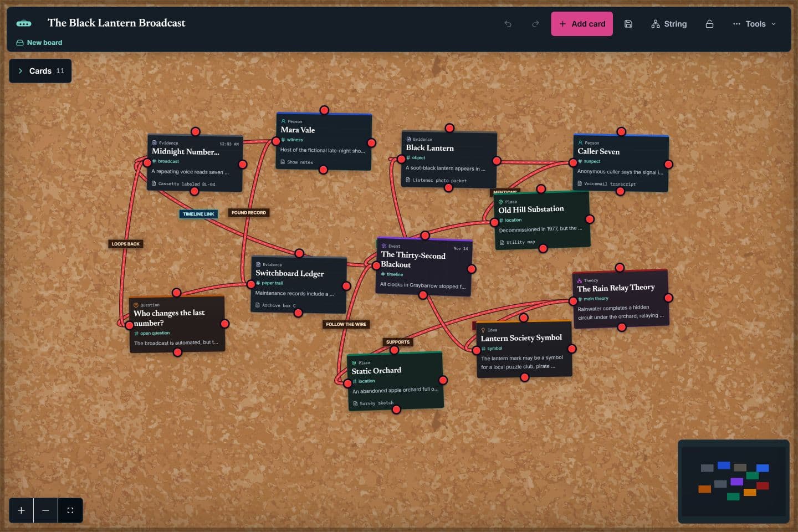Click the 'Show notes' attachment on Mara Vale
The width and height of the screenshot is (798, 532).
[x=296, y=162]
